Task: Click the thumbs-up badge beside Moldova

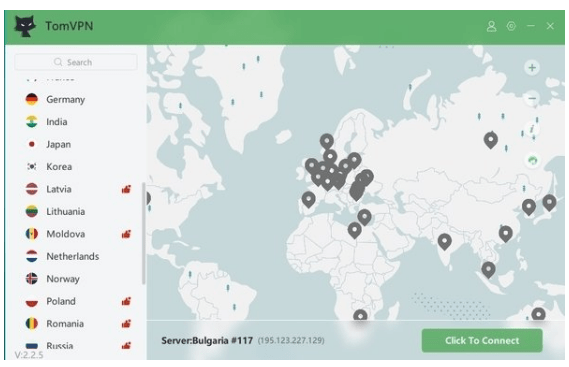Action: tap(126, 234)
